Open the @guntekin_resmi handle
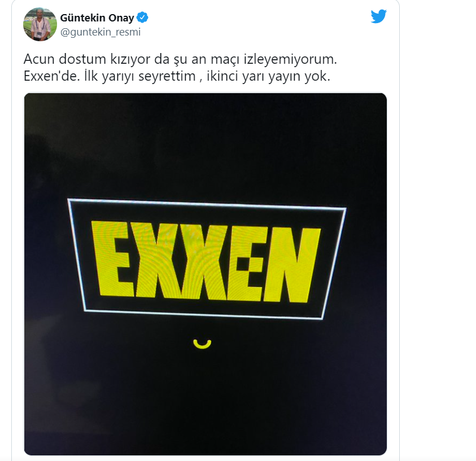The width and height of the screenshot is (476, 461). pos(100,32)
